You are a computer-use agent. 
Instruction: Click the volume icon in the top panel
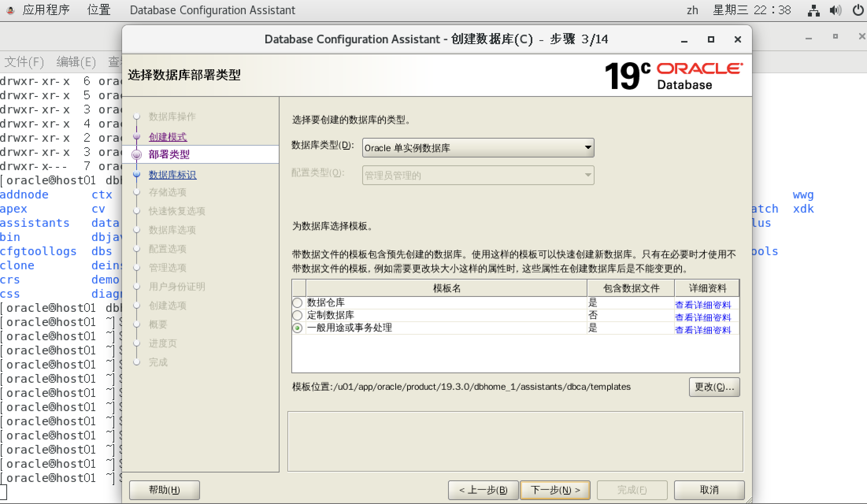click(x=836, y=10)
